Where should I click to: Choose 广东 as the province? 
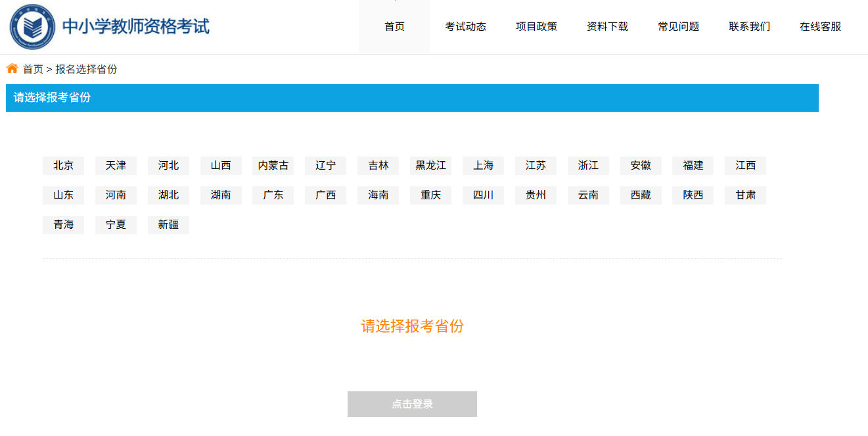point(273,195)
